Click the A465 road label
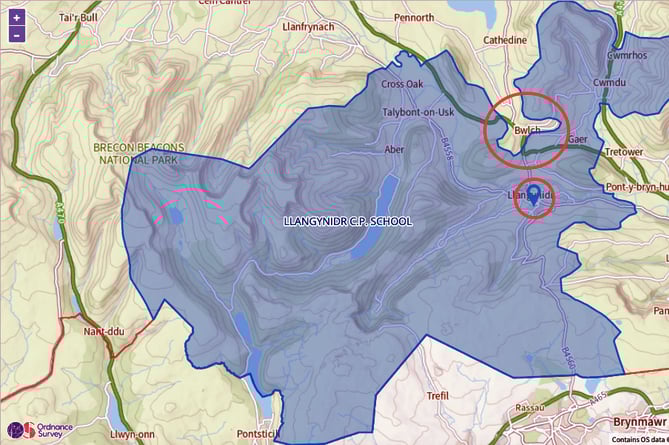Screen dimensions: 669x445 [x=598, y=398]
